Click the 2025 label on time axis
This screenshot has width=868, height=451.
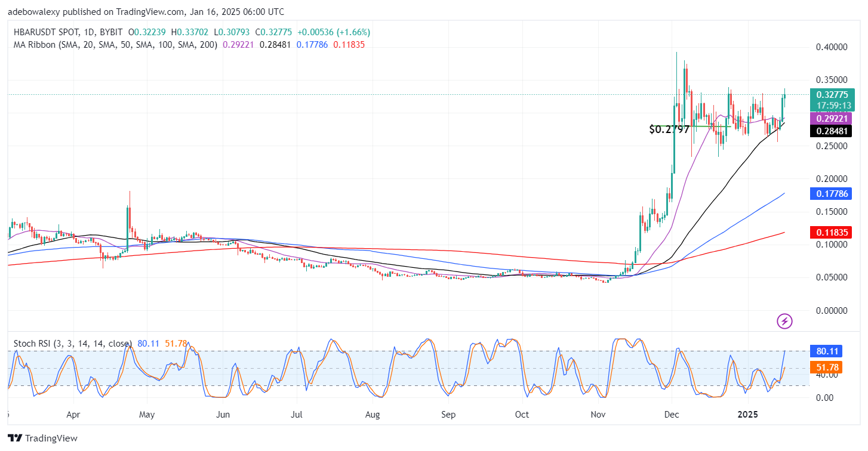746,414
